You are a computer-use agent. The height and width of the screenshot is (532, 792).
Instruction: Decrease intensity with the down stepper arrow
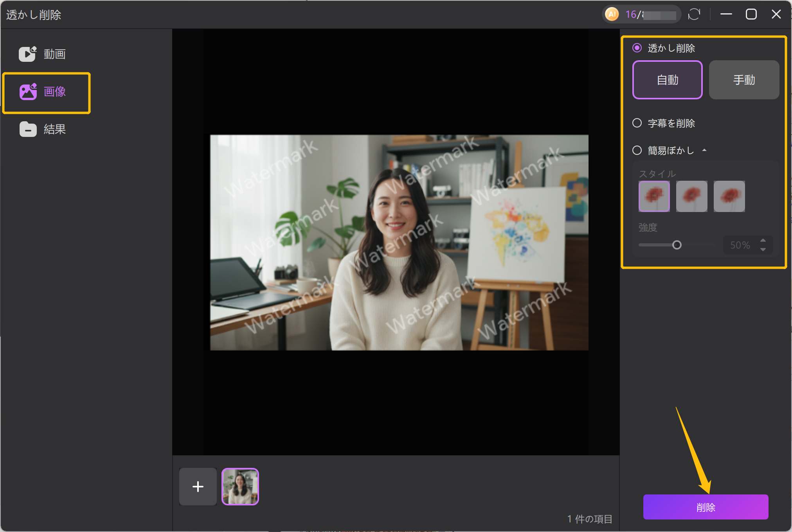click(763, 250)
